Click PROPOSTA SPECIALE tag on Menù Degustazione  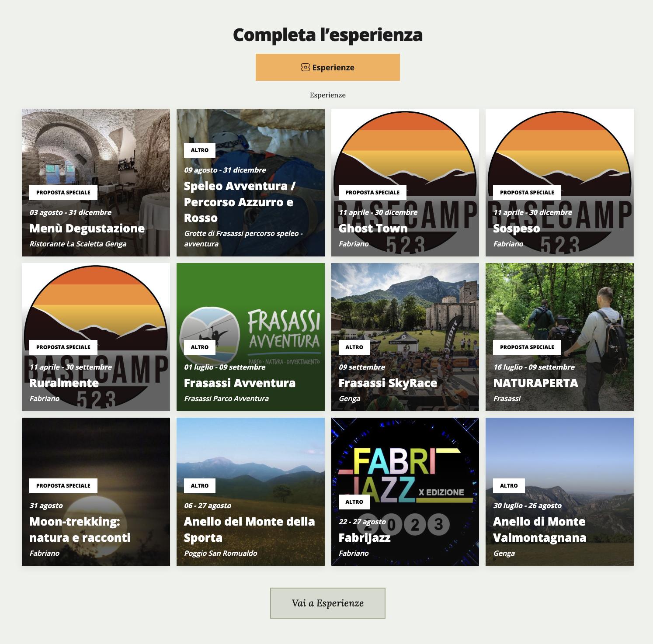click(x=63, y=192)
